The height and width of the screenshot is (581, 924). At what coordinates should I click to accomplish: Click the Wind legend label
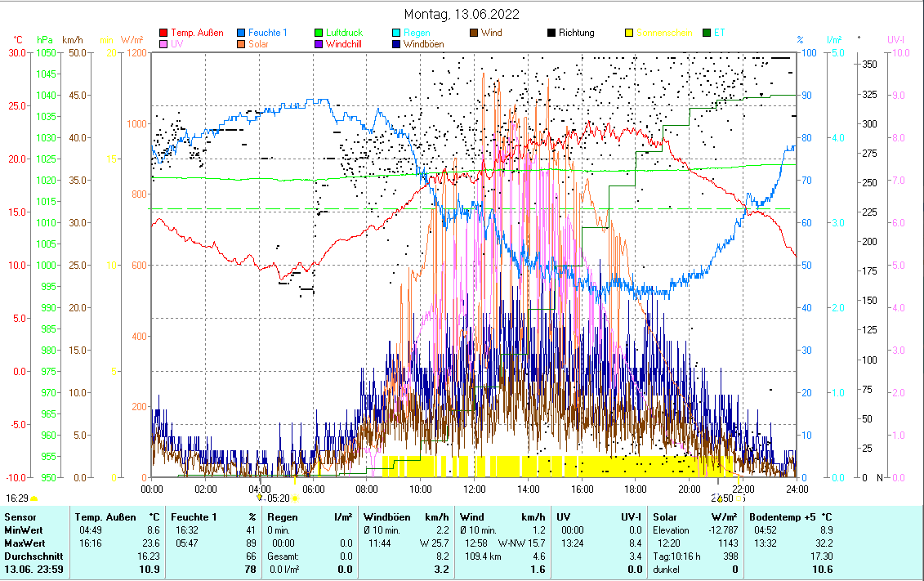(x=492, y=33)
